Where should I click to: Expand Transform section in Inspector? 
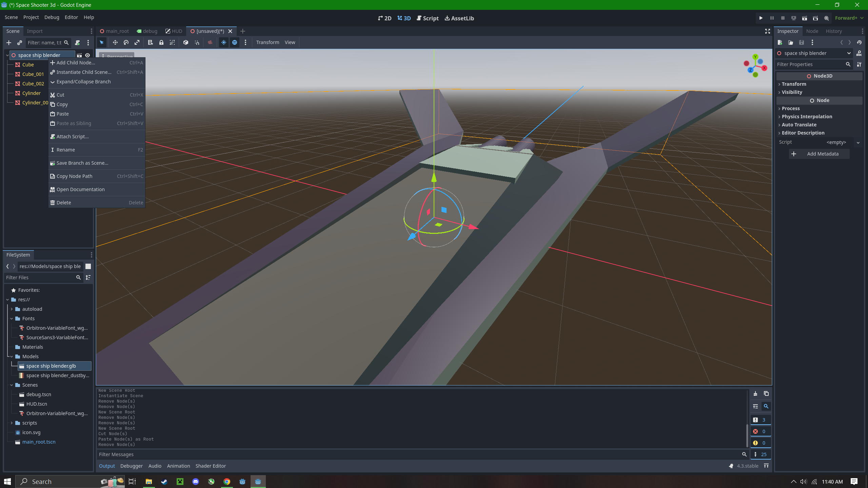point(819,84)
